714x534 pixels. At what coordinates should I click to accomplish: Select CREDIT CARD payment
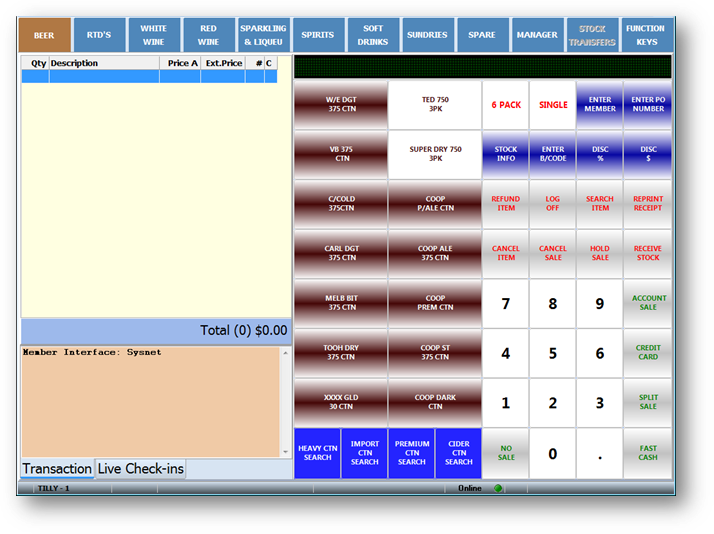click(x=648, y=353)
